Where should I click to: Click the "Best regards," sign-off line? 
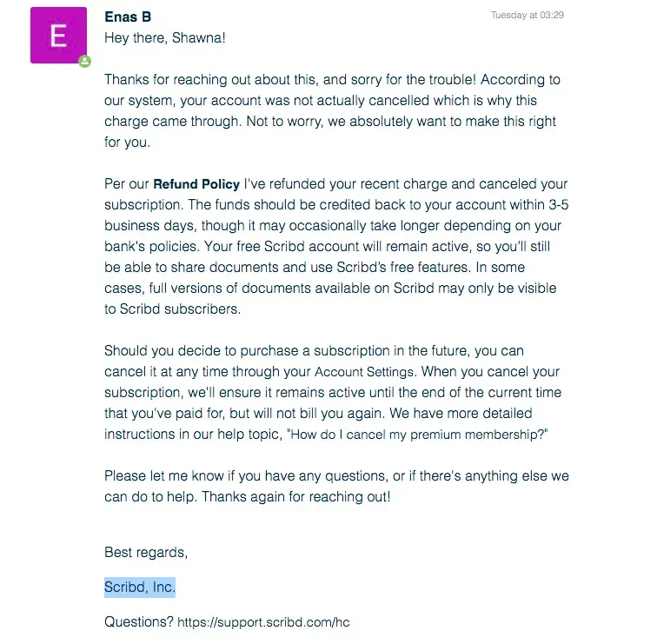coord(146,553)
